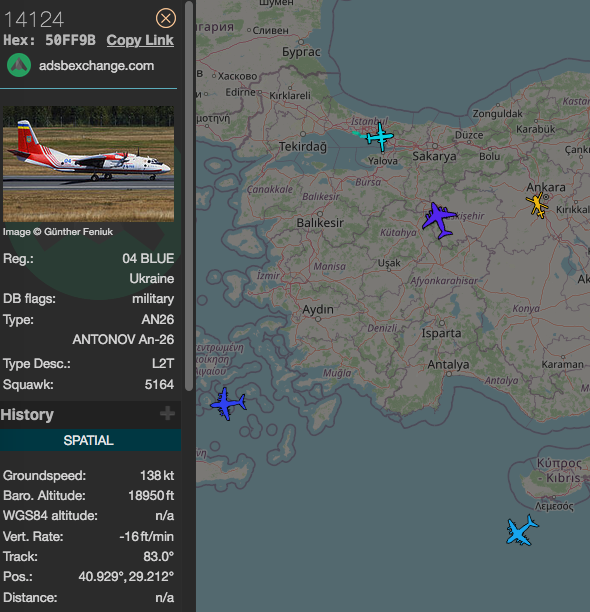Click the registration value 04 BLUE
This screenshot has height=612, width=590.
(148, 258)
